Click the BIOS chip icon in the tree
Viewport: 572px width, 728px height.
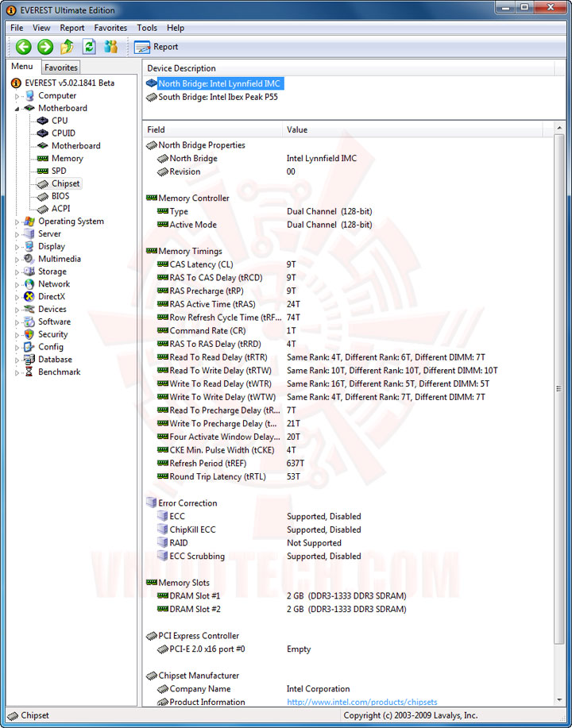(x=43, y=196)
